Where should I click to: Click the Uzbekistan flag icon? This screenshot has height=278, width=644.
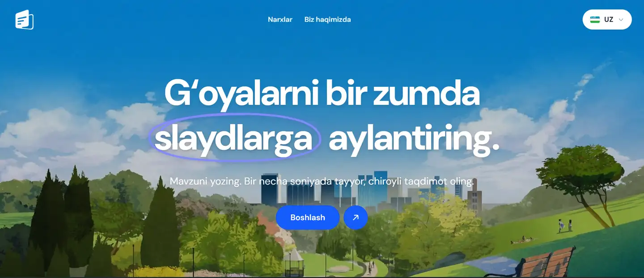coord(595,20)
